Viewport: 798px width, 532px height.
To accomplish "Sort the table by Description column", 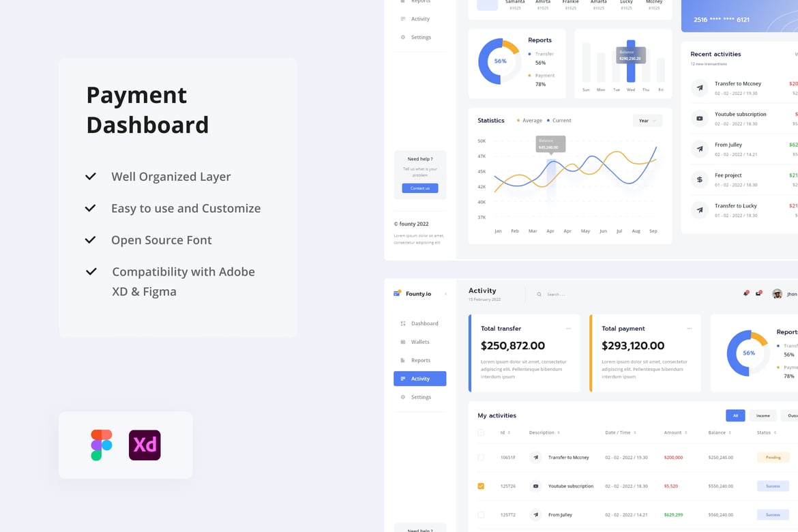I will tap(544, 432).
